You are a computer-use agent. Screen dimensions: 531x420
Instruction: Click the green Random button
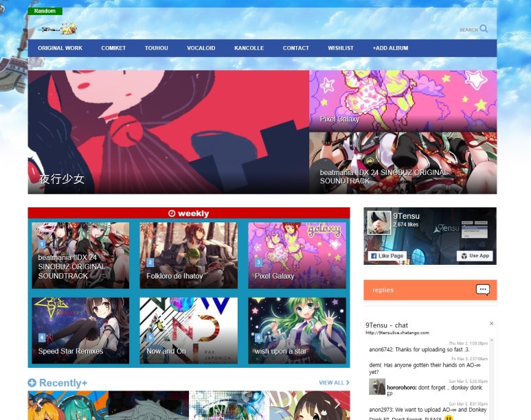pyautogui.click(x=45, y=11)
